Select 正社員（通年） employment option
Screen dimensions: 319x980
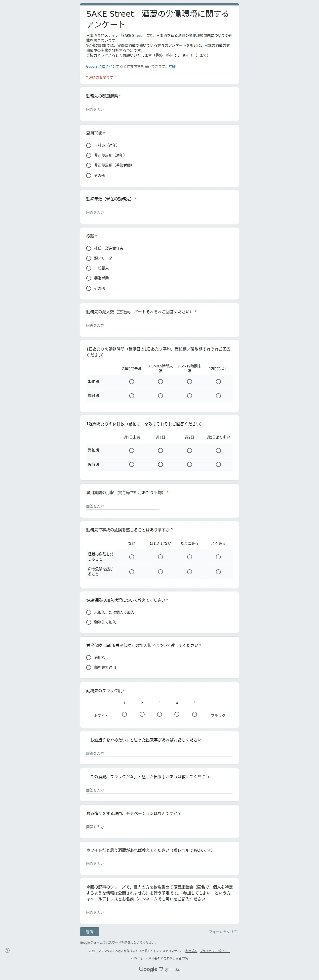[89, 145]
